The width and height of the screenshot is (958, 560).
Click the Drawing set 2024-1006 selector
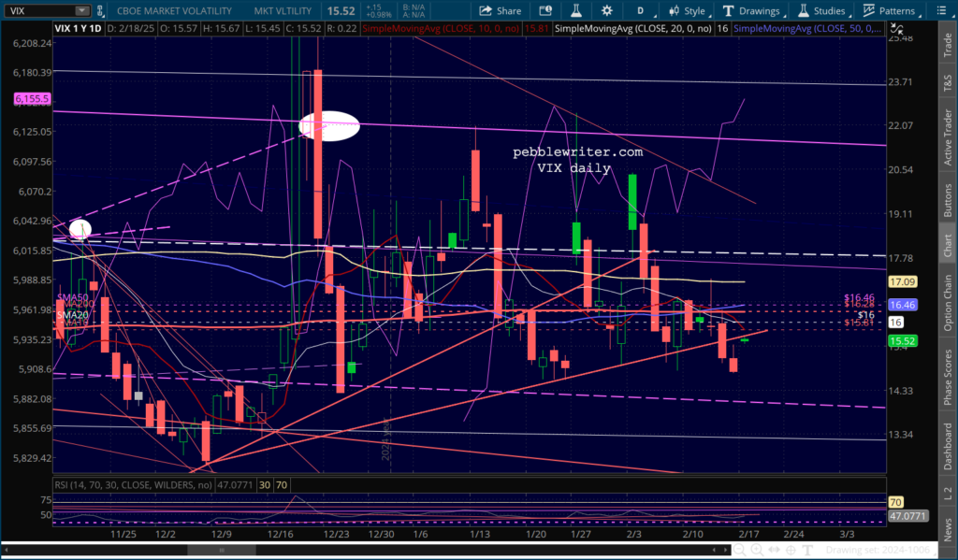pos(881,550)
